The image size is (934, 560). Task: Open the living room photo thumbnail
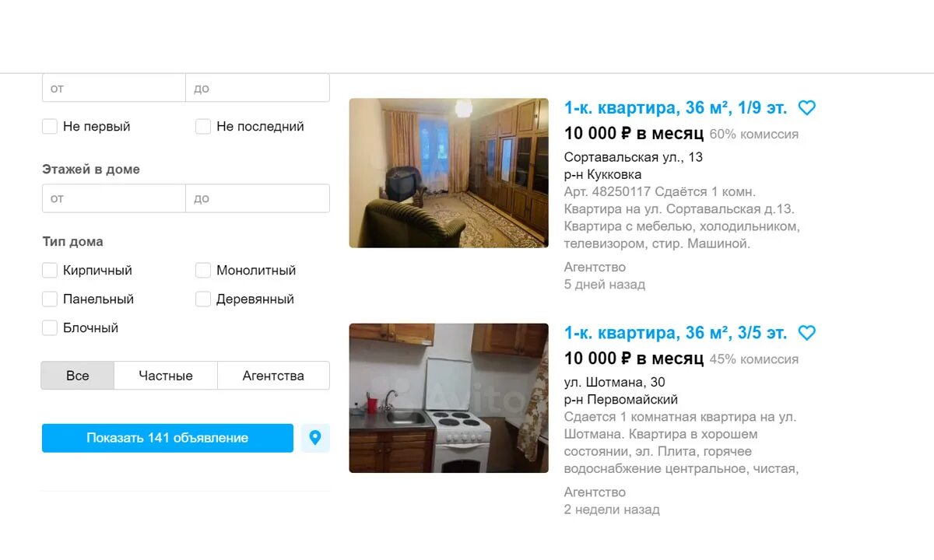tap(449, 173)
